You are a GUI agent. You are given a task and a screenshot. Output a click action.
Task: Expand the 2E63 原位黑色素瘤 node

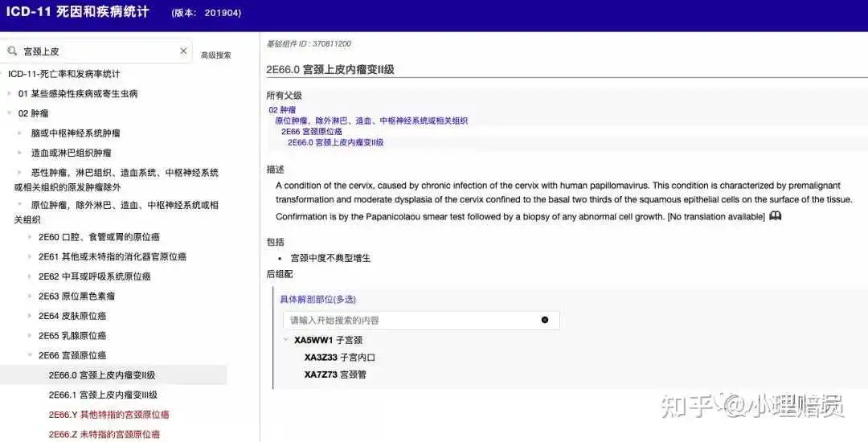click(x=30, y=296)
